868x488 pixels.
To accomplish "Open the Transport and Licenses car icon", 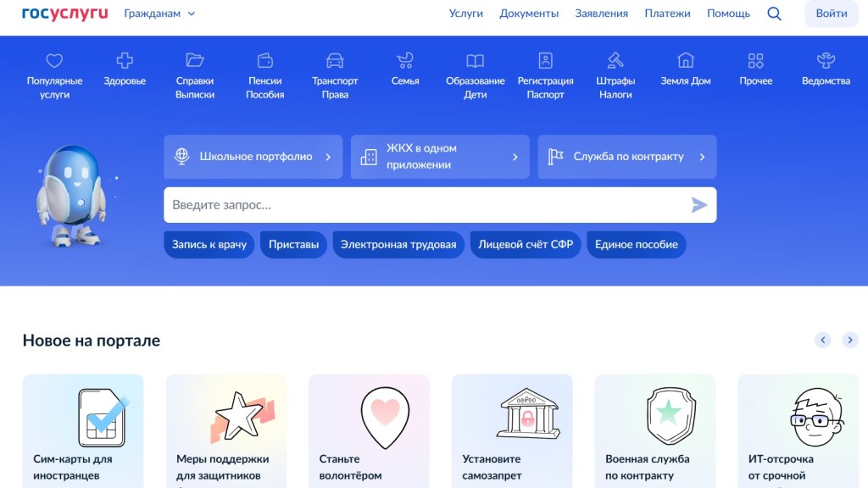I will tap(335, 60).
